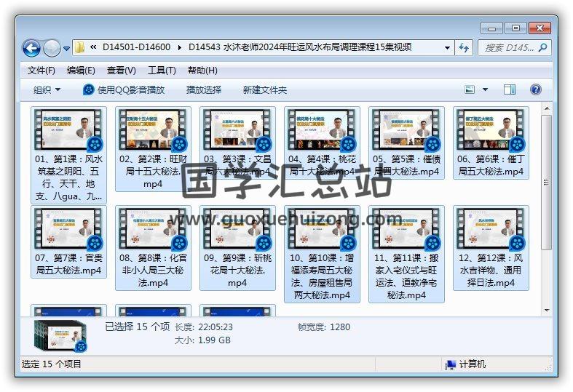The image size is (573, 392).
Task: Click scroll up arrow of file list
Action: click(547, 109)
